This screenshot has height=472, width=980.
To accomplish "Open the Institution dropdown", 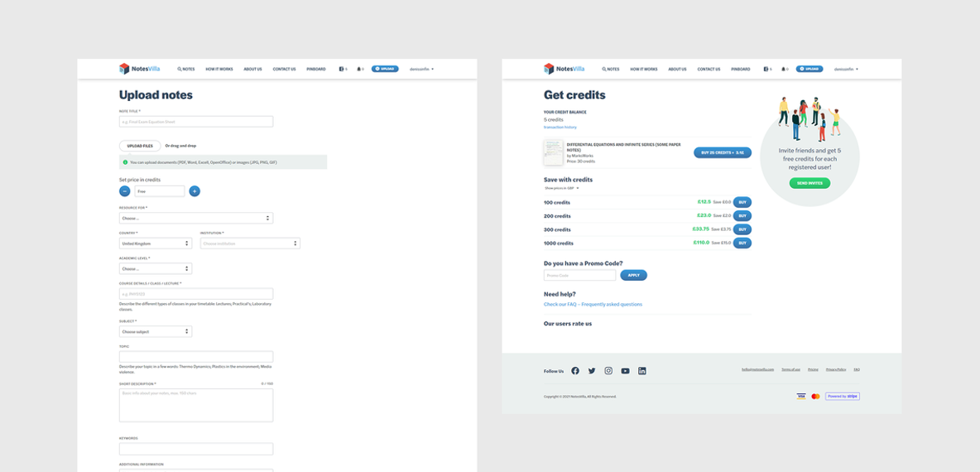I will click(250, 243).
